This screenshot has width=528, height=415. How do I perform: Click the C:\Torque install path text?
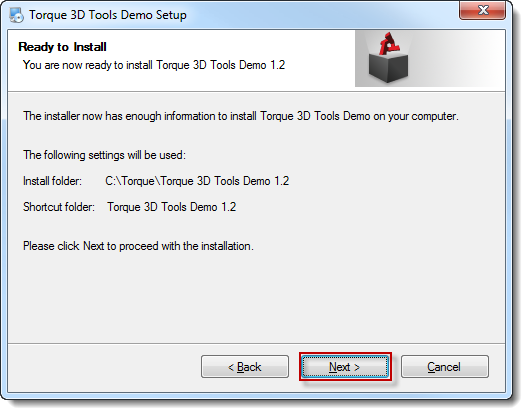(199, 183)
